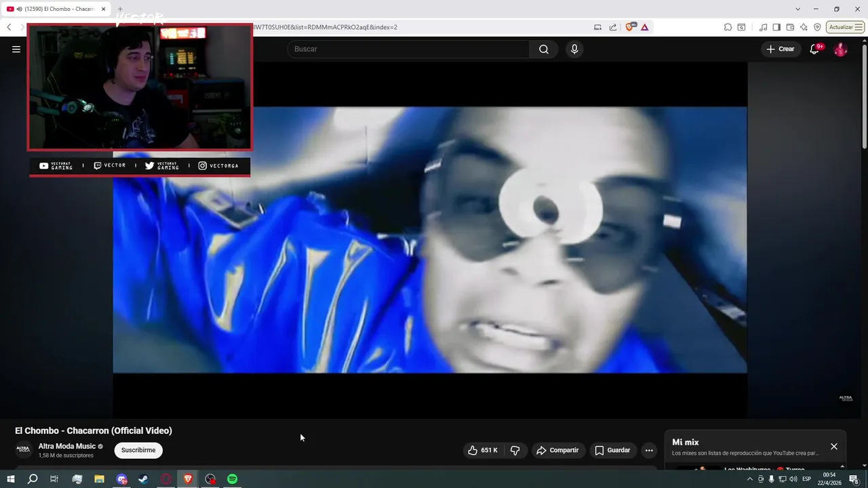Screen dimensions: 868x488
Task: Open the taskbar clock showing 00:54
Action: [x=829, y=479]
